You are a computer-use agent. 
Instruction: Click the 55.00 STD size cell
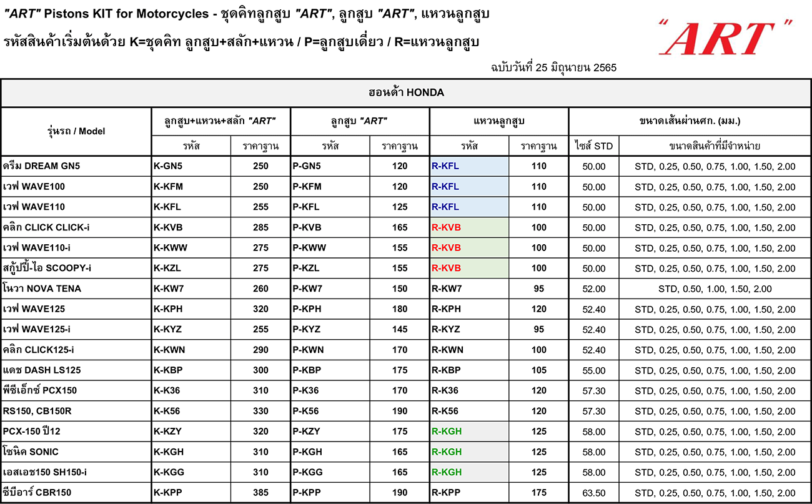tap(594, 370)
